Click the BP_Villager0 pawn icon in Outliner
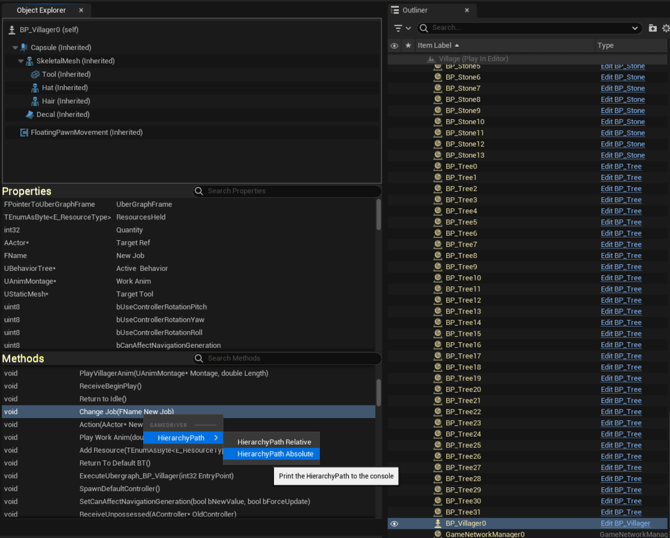 [x=438, y=523]
